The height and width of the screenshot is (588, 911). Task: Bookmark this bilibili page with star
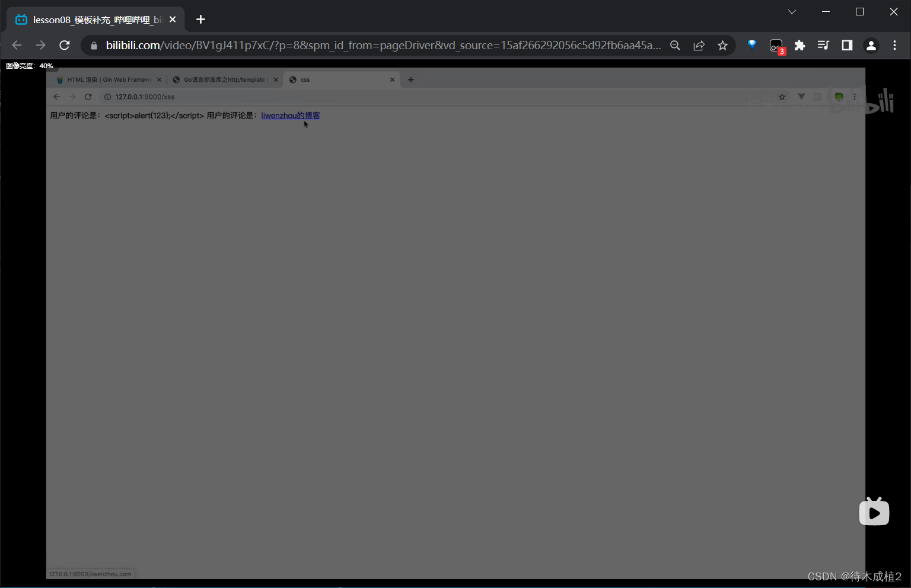[722, 46]
